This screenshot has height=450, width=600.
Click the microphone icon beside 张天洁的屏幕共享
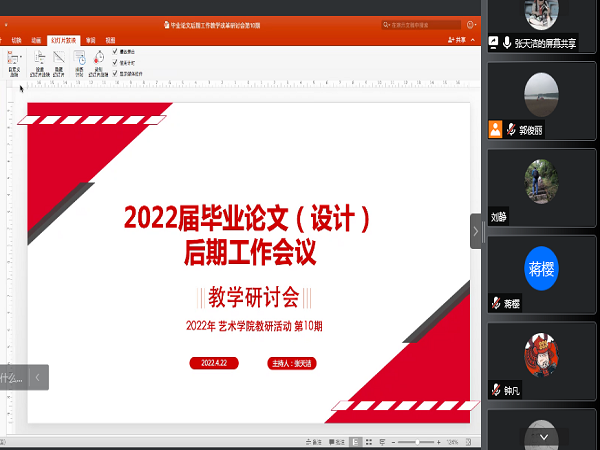pos(507,43)
